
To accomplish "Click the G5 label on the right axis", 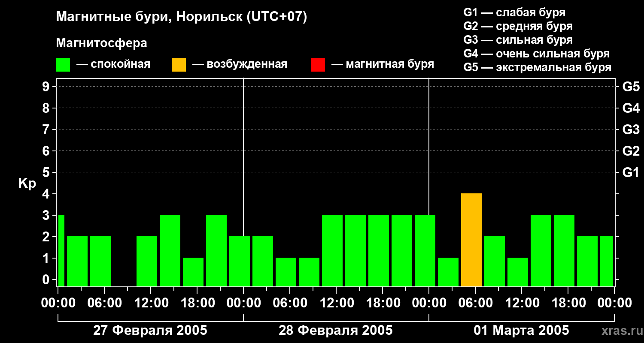I will 631,87.
